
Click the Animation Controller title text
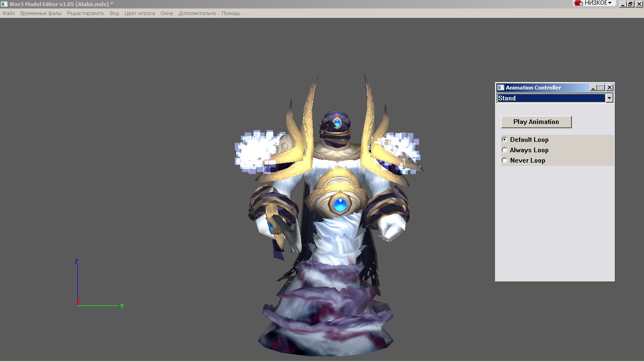(x=533, y=88)
